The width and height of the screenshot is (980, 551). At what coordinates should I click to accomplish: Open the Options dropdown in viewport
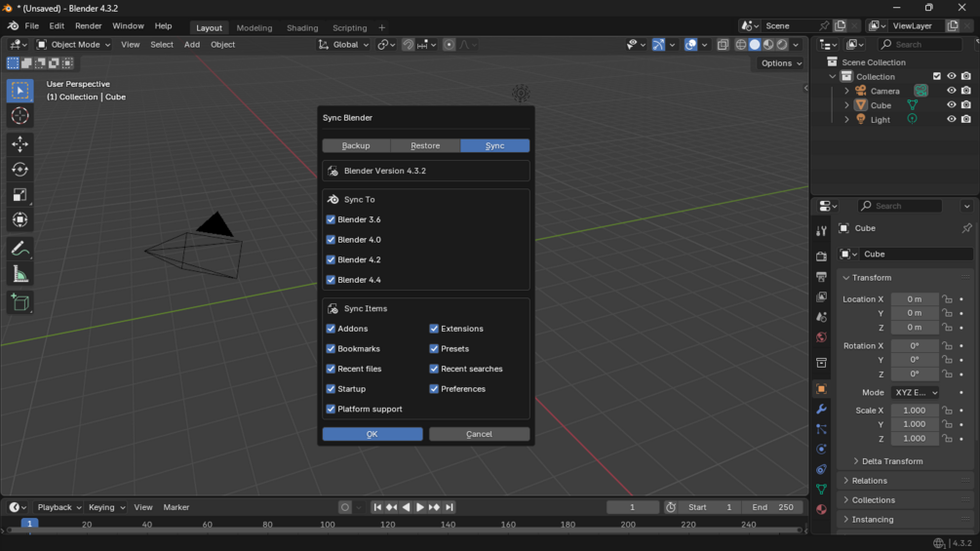pos(781,63)
